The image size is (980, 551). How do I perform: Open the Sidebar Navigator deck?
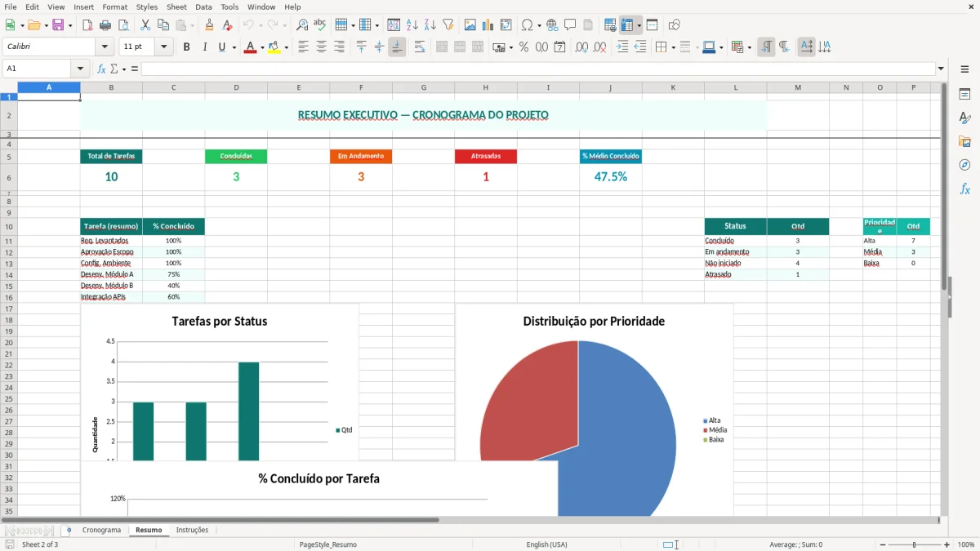coord(965,165)
